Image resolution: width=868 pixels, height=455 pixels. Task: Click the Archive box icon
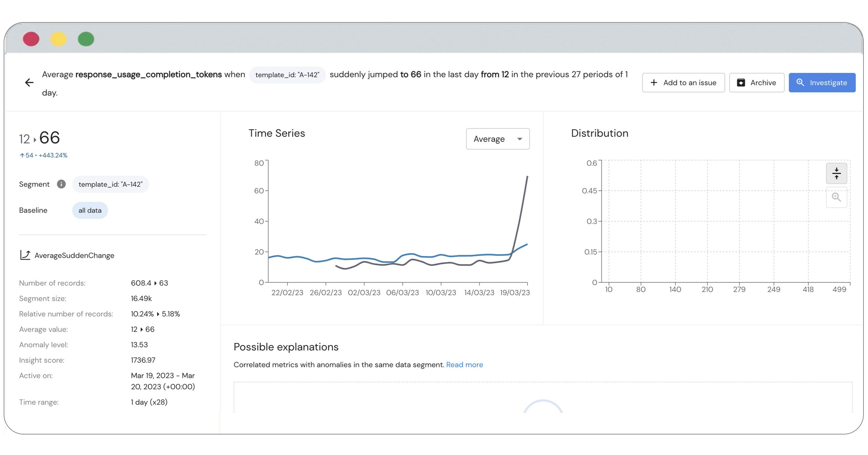click(x=741, y=82)
